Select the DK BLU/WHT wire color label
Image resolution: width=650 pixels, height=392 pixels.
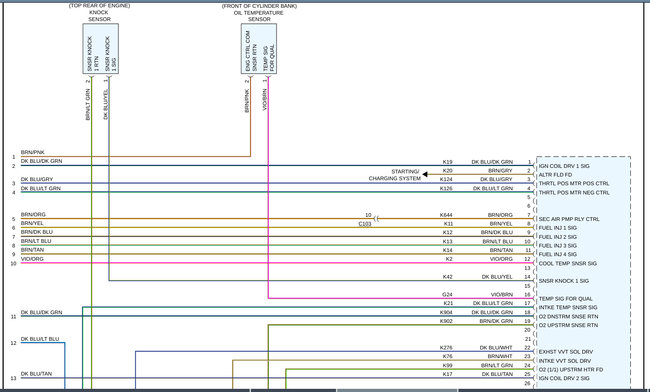click(x=496, y=348)
